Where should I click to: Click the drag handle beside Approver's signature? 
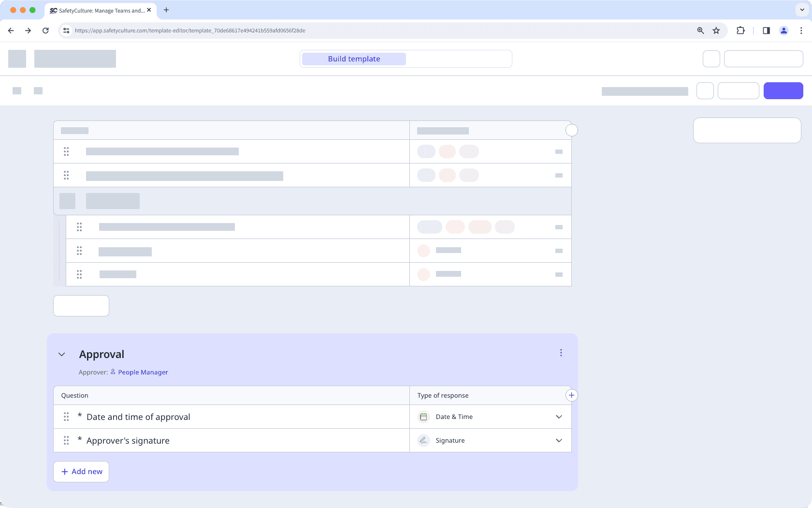click(66, 440)
